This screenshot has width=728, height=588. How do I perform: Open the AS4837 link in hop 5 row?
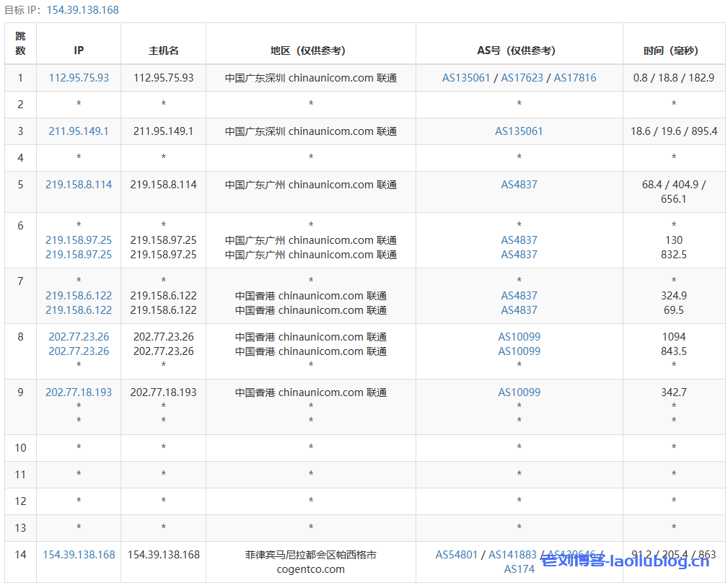[519, 185]
